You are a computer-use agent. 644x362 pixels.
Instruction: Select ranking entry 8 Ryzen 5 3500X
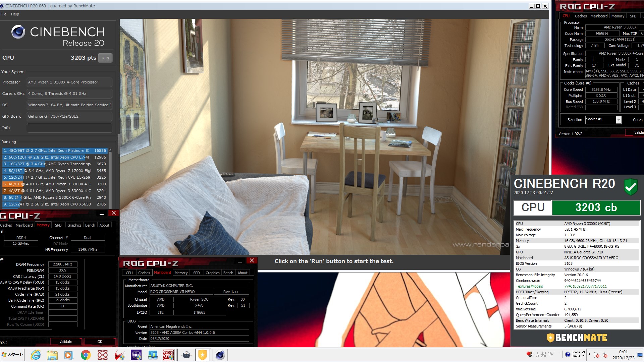(x=54, y=197)
